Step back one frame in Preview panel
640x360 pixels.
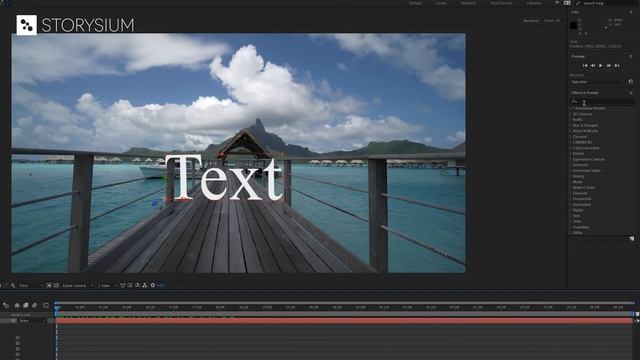point(593,65)
